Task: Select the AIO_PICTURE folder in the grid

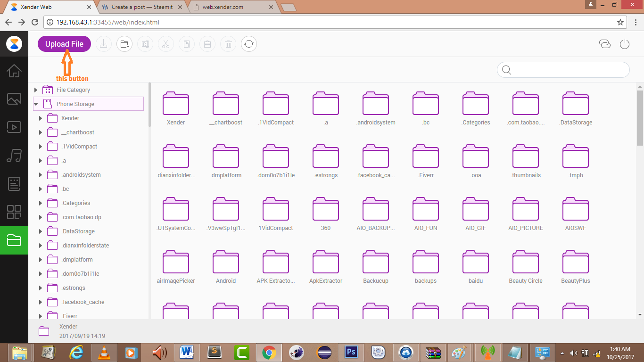Action: 526,214
